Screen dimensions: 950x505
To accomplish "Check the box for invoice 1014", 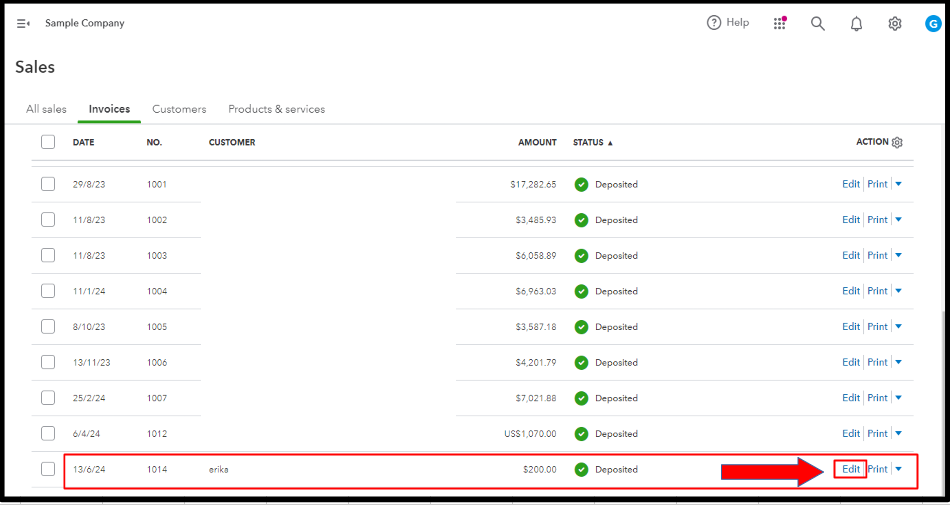I will (x=48, y=469).
